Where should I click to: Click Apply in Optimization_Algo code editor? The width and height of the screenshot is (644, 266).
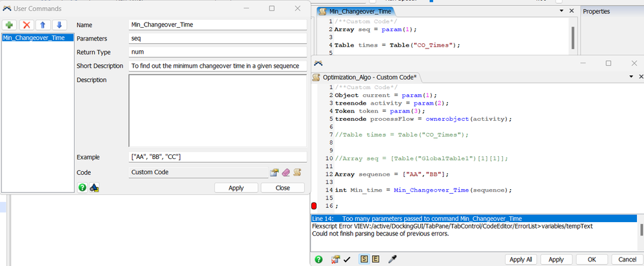(x=556, y=260)
